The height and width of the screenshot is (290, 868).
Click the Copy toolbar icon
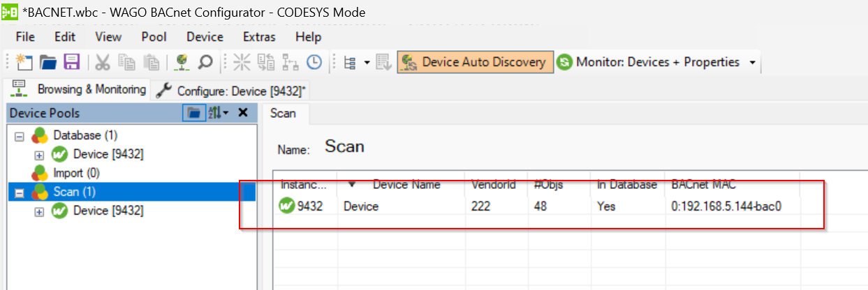tap(126, 62)
